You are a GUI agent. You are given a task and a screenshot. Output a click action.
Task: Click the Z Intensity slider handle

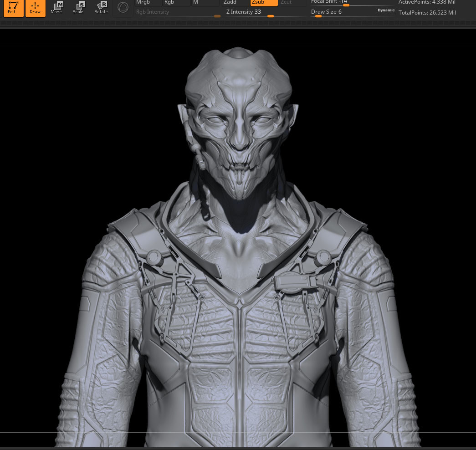pyautogui.click(x=271, y=15)
